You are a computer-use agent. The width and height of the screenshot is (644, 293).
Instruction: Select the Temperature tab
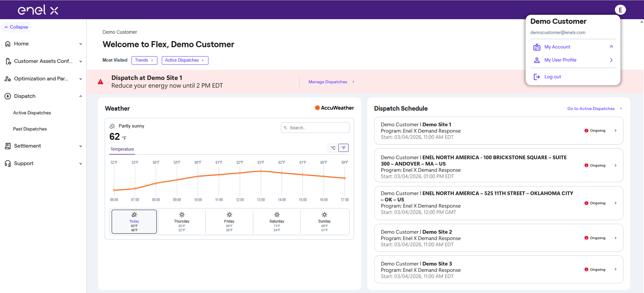pos(122,149)
